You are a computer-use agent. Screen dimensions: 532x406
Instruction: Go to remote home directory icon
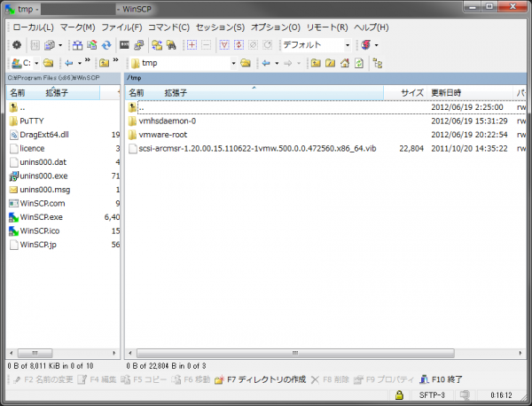(x=345, y=63)
